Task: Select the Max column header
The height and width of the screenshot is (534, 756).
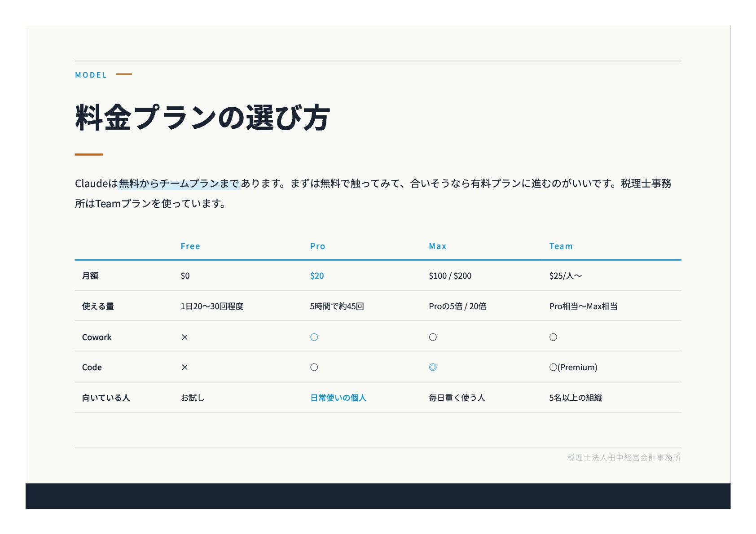Action: (x=438, y=246)
